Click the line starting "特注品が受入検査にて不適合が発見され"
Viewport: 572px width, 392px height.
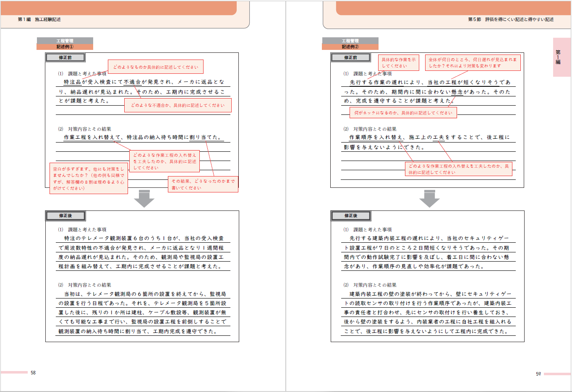[144, 82]
